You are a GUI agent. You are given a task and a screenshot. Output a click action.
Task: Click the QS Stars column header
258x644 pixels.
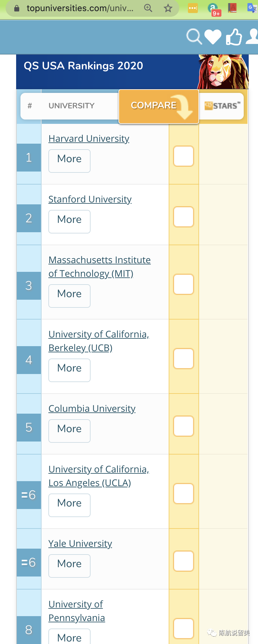click(x=222, y=106)
